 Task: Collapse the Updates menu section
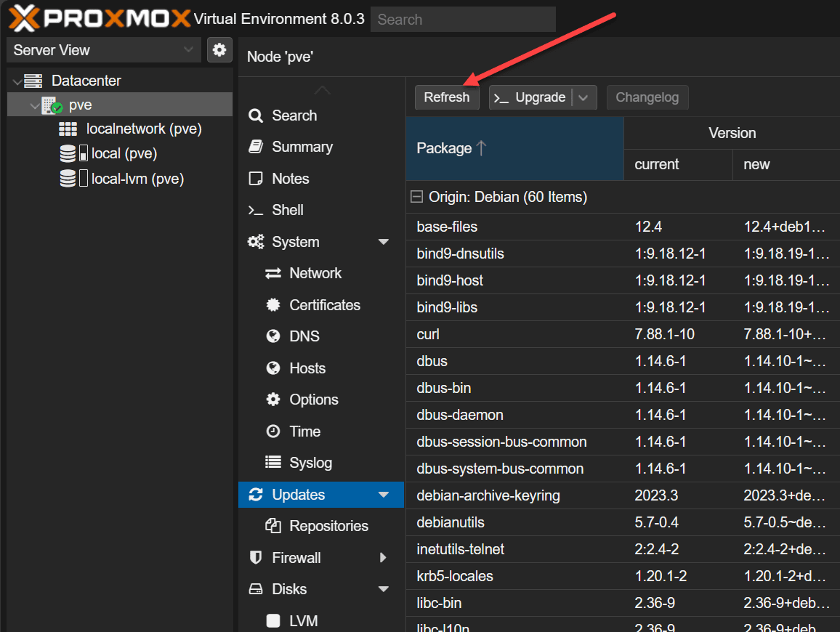(x=384, y=495)
